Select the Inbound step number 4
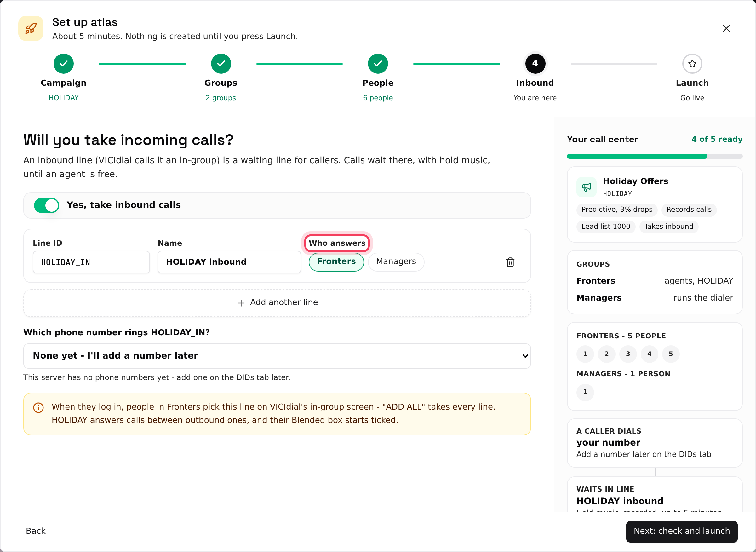Screen dimensions: 756x552 pyautogui.click(x=535, y=64)
